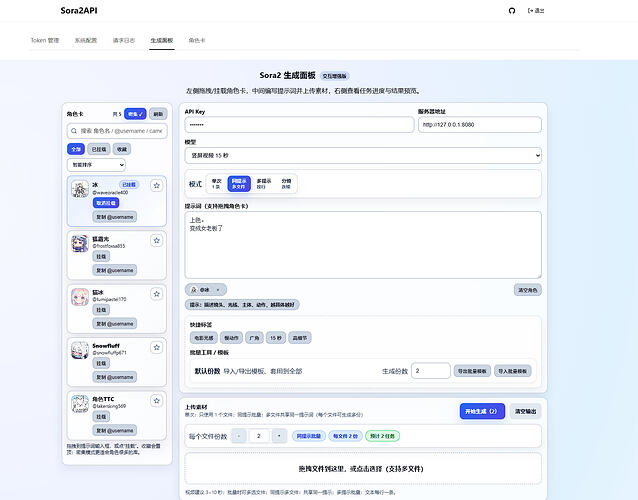Click 挂载 on the @lumipastel370 card
Screen dimensions: 638x500
(101, 310)
